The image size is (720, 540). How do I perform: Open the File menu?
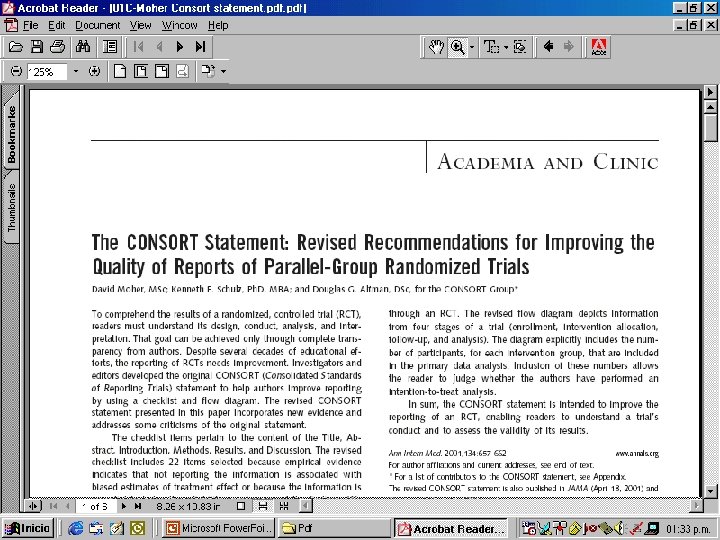[x=30, y=25]
